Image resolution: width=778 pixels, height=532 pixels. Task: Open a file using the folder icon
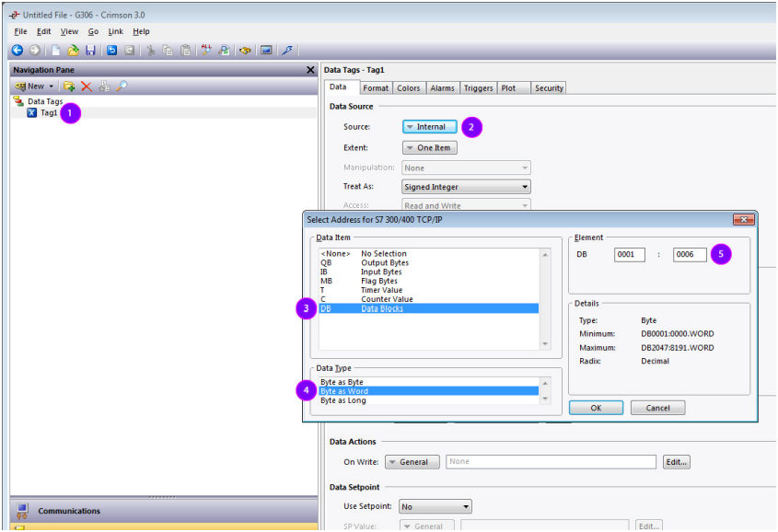(73, 50)
